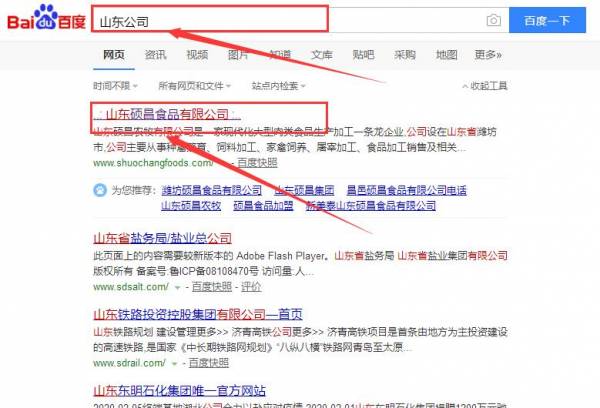The image size is (600, 408).
Task: Expand the 时间不限 time filter
Action: point(115,86)
